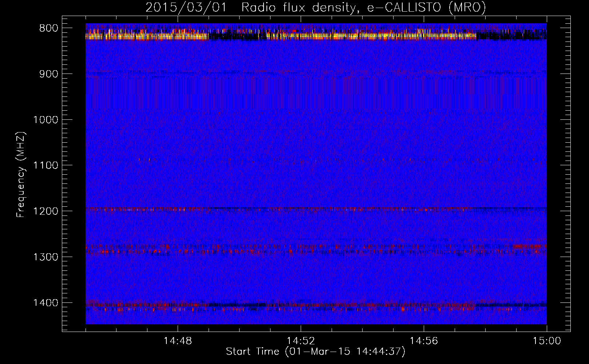589x364 pixels.
Task: Click the 14:52 time axis label
Action: [301, 341]
